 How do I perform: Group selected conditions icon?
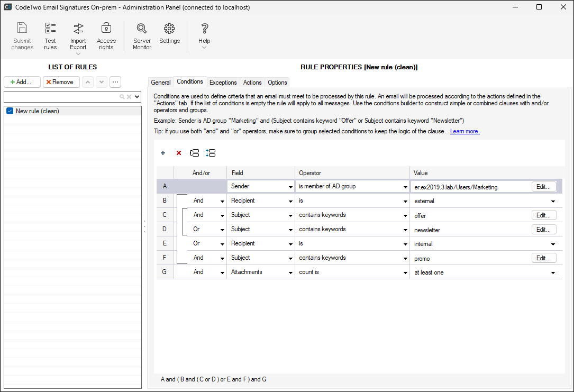pos(194,153)
